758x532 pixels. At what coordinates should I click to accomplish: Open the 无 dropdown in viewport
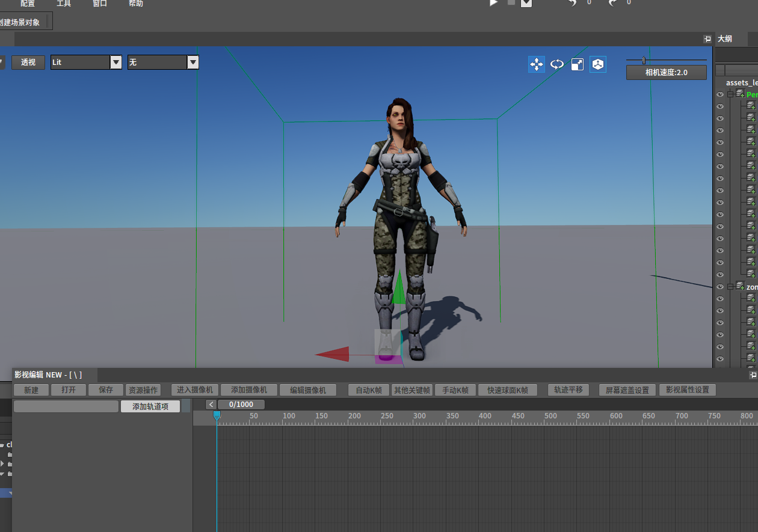click(193, 63)
